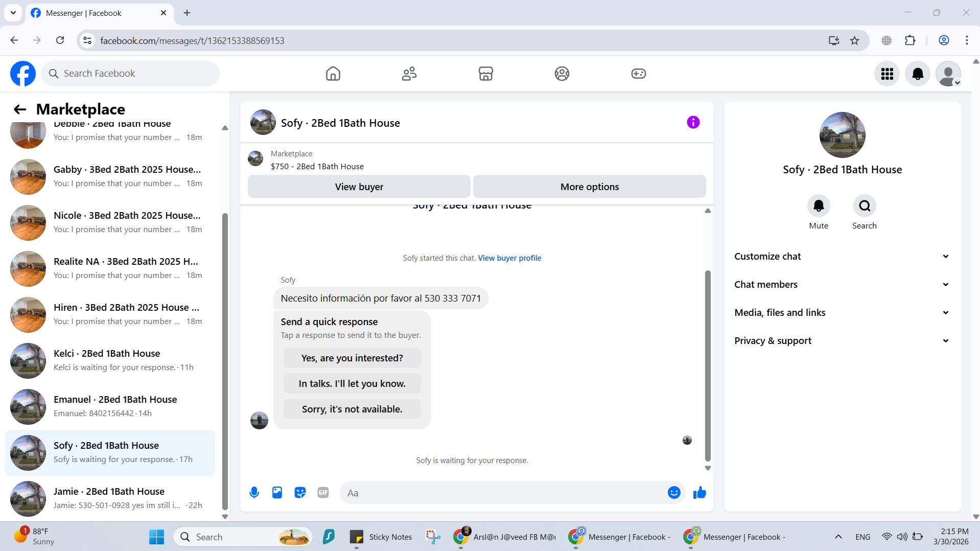
Task: Open emoji picker in message box
Action: (x=674, y=493)
